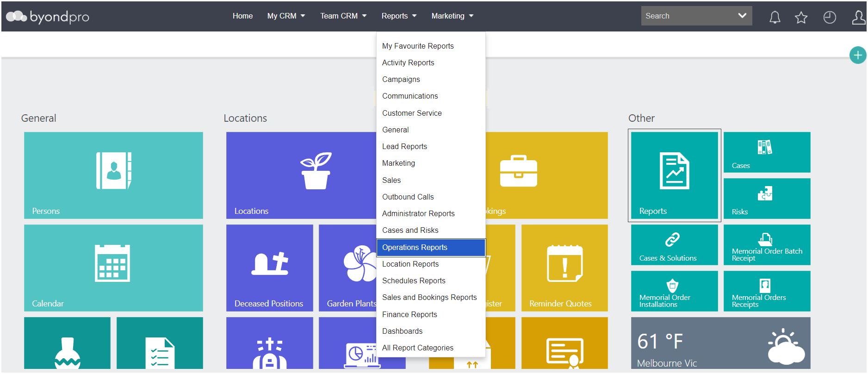Open the Reports tile in Other
The width and height of the screenshot is (868, 374).
point(675,175)
